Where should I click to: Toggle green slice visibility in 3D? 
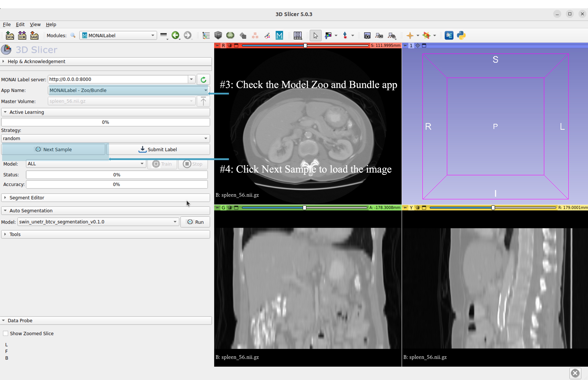click(x=230, y=207)
